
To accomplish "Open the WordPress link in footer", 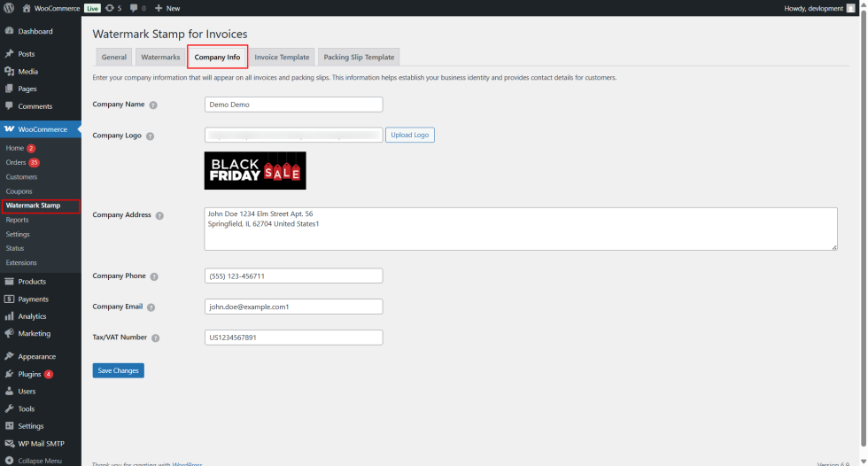I will [187, 464].
